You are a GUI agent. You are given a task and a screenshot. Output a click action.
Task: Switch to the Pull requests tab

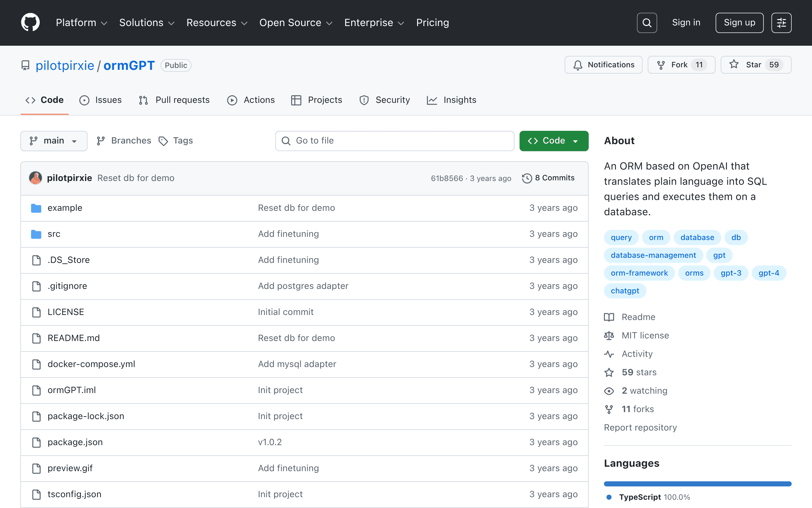[x=174, y=100]
